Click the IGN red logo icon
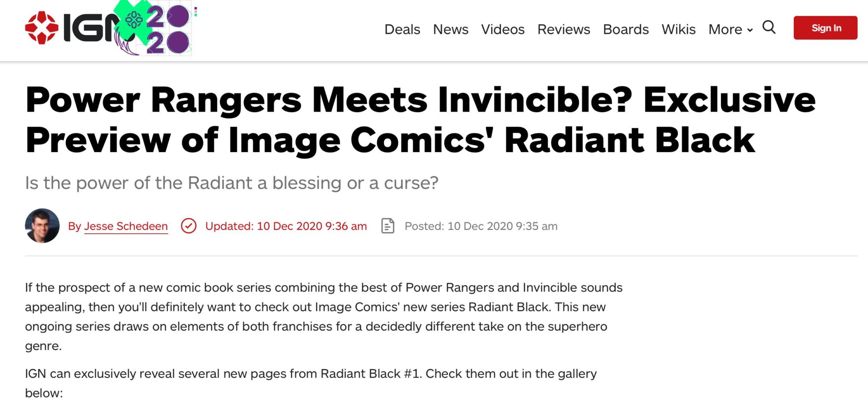This screenshot has height=407, width=868. pos(42,28)
